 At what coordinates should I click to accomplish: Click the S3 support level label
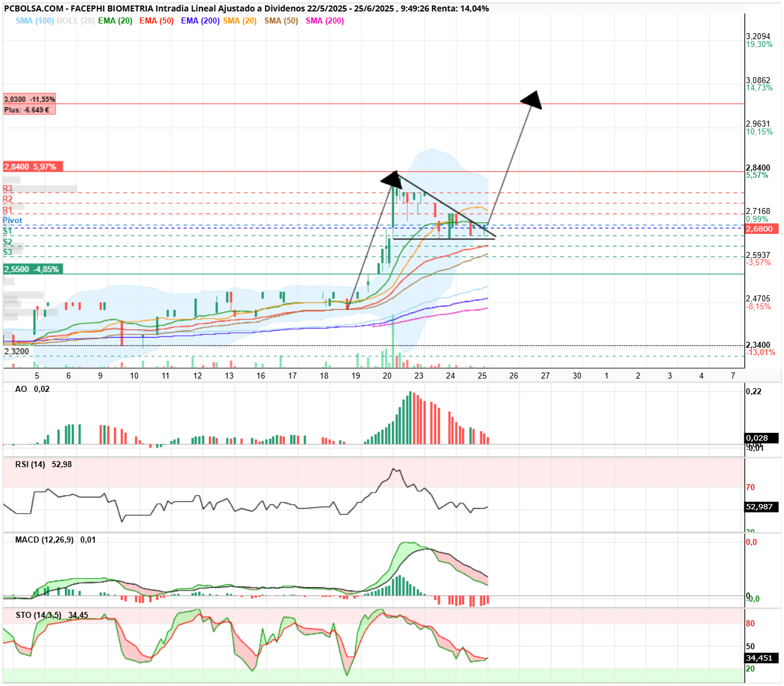pyautogui.click(x=7, y=252)
